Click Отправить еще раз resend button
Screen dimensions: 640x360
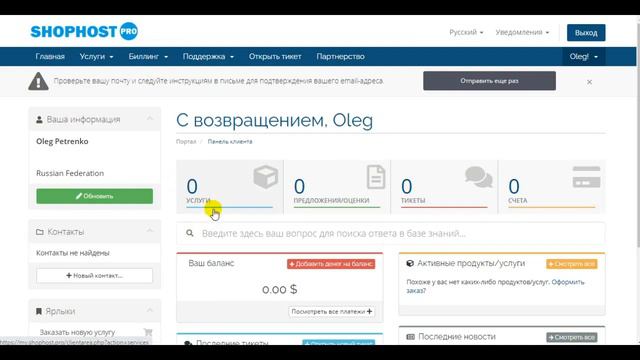point(489,81)
